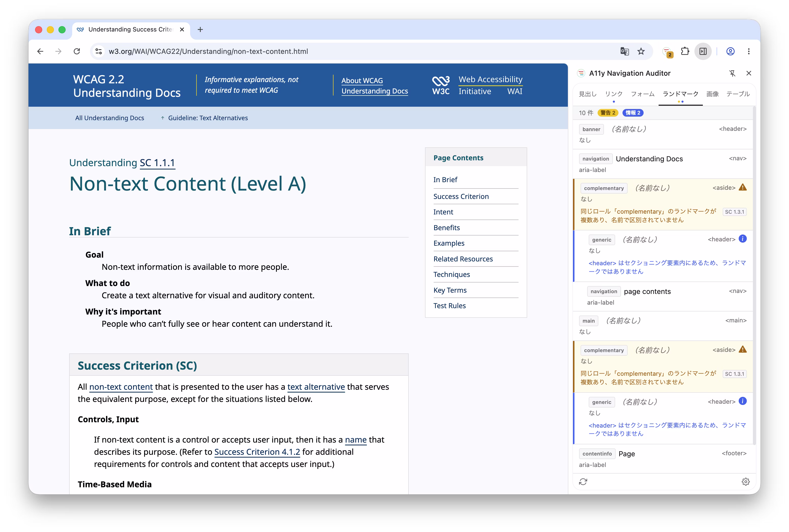Screen dimensions: 789x532
Task: Click info icon on first generic header item
Action: (742, 239)
